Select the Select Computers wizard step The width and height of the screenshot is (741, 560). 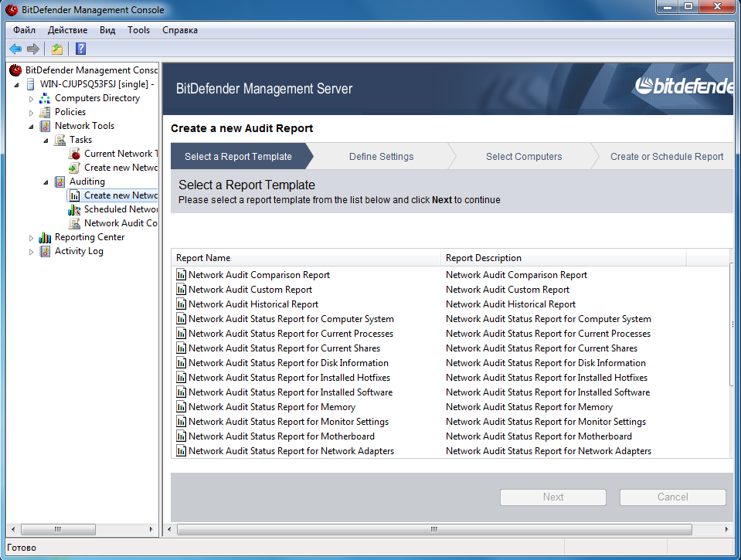524,157
